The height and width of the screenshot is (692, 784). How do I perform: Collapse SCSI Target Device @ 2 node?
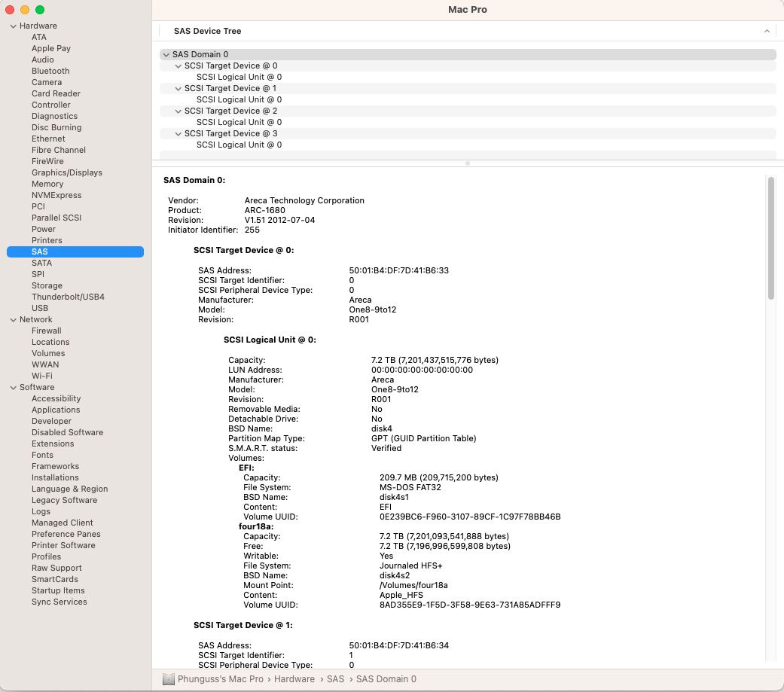(x=178, y=111)
